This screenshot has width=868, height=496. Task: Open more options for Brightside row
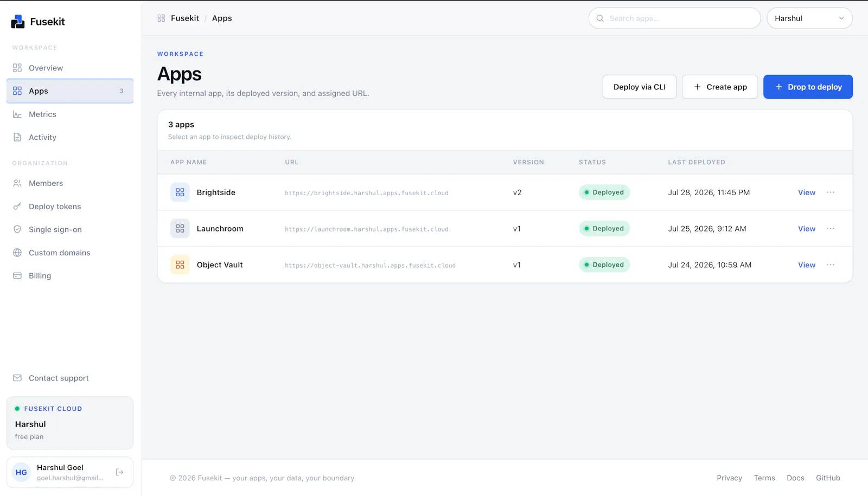coord(831,192)
